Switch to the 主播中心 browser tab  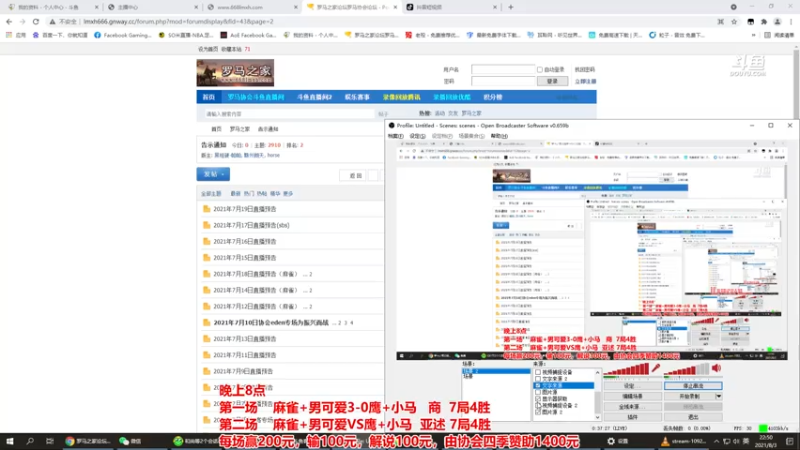152,7
